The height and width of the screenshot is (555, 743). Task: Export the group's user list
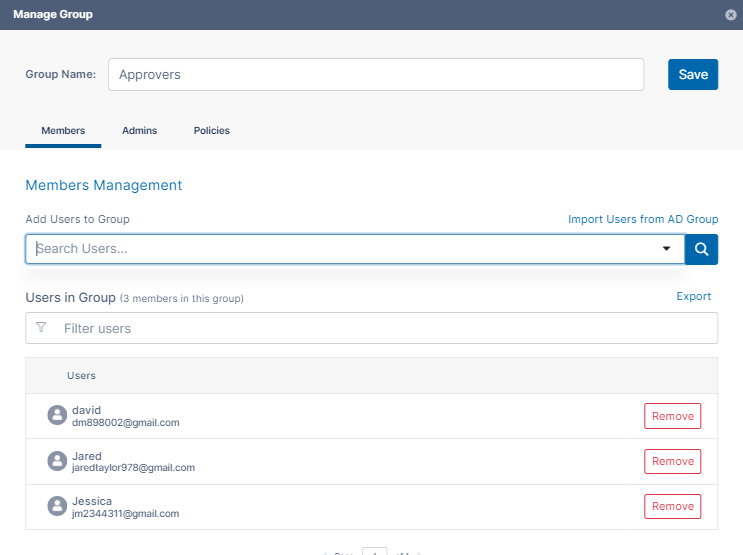click(694, 296)
